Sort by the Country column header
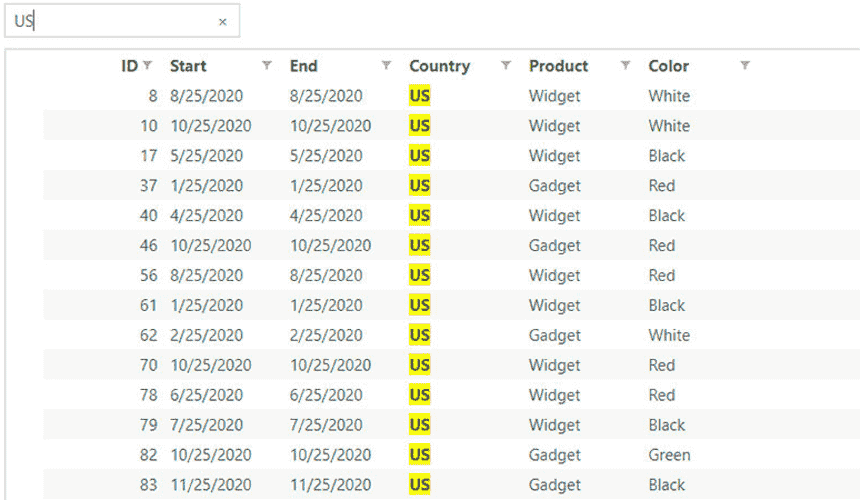The height and width of the screenshot is (500, 860). pos(439,66)
